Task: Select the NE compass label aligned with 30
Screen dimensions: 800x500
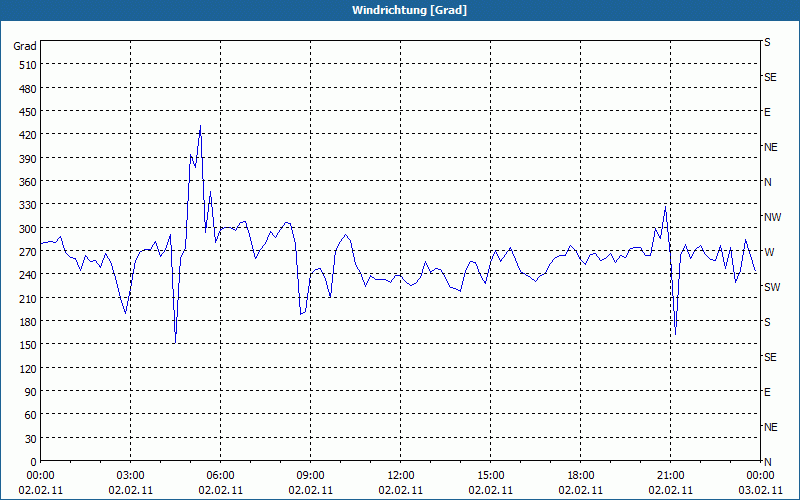Action: [770, 427]
